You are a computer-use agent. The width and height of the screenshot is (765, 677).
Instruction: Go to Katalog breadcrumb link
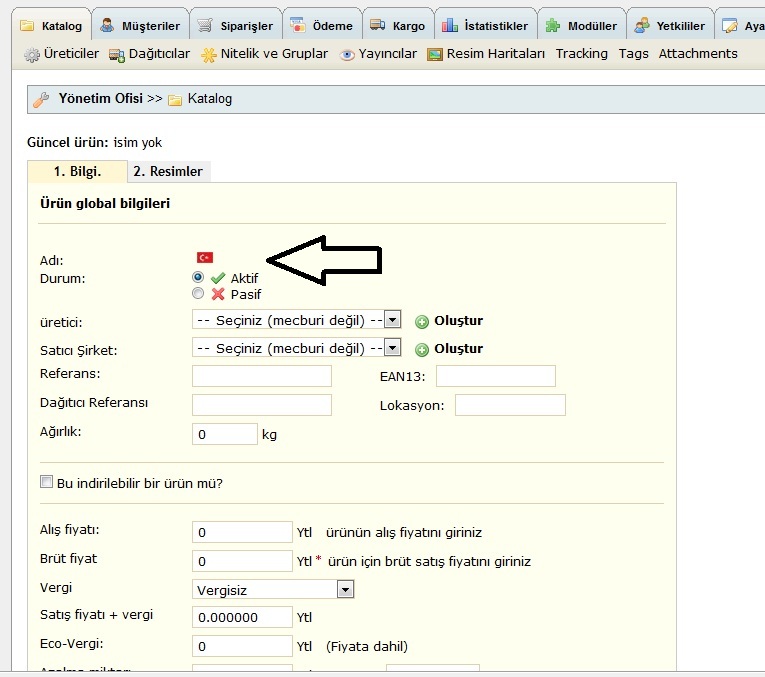[x=210, y=99]
